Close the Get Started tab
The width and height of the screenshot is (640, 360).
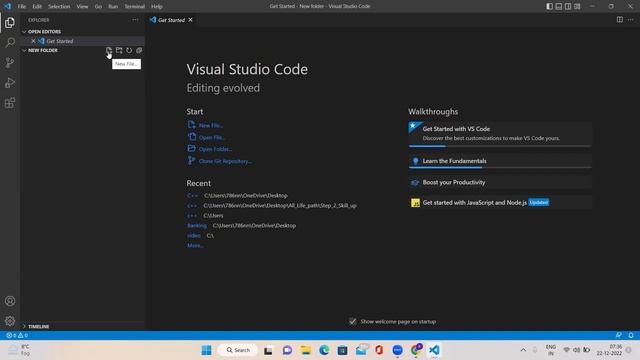click(191, 20)
